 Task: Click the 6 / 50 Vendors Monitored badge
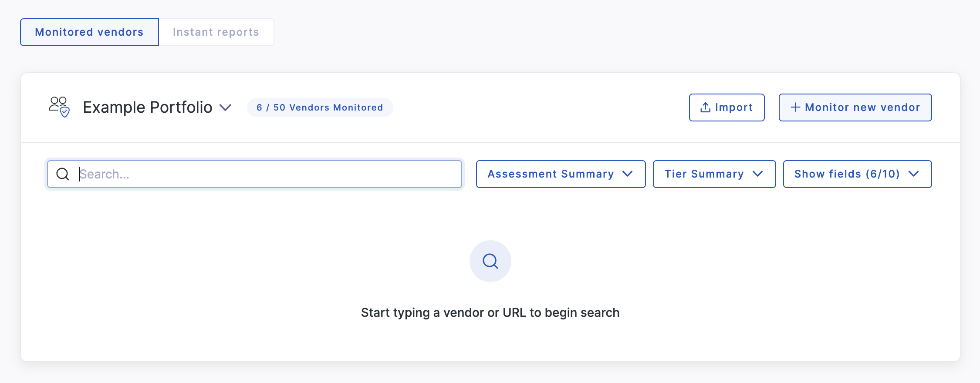[x=320, y=108]
